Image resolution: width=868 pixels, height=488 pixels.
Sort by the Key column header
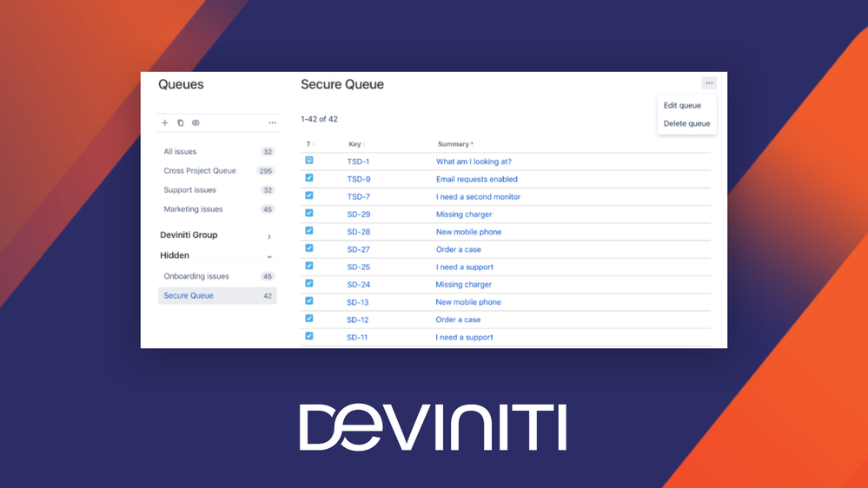[356, 144]
